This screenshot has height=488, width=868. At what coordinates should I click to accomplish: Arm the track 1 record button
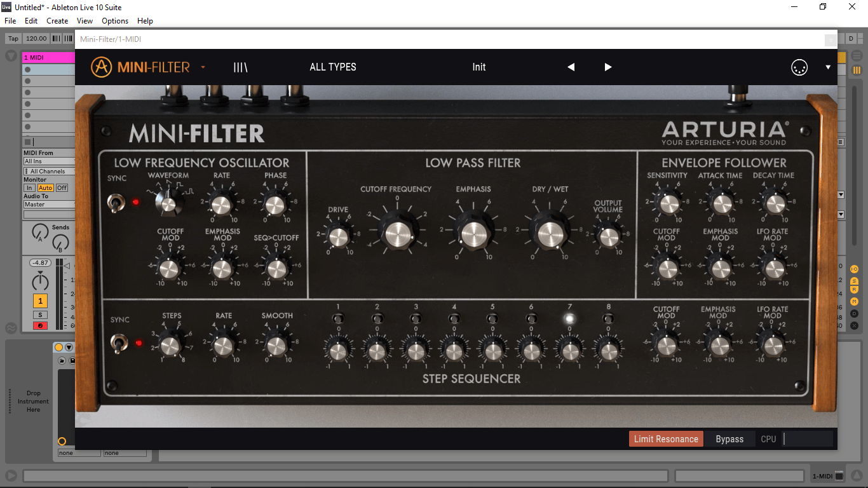[x=40, y=326]
